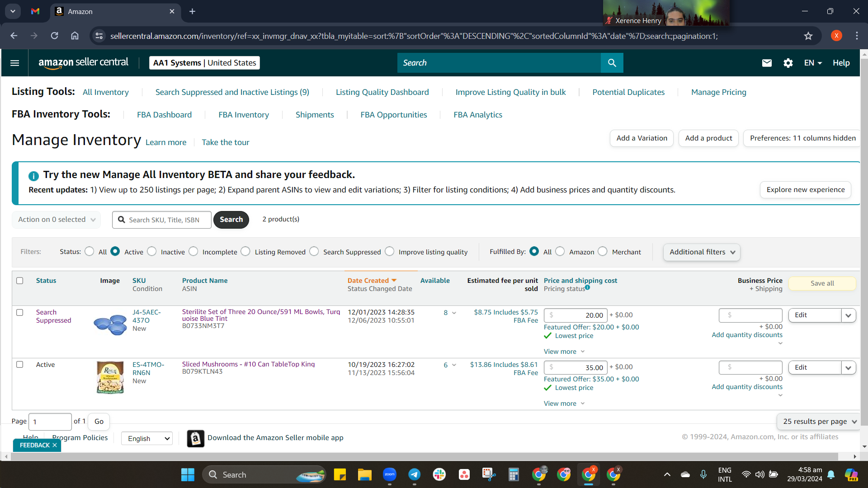Click the Sterilite price field showing 20.00
The width and height of the screenshot is (868, 488).
coord(576,315)
